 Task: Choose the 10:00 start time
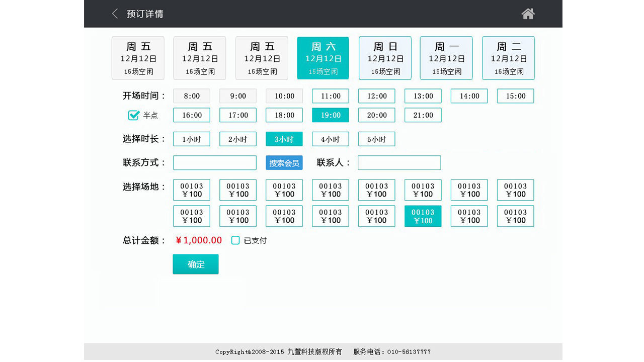[x=284, y=96]
